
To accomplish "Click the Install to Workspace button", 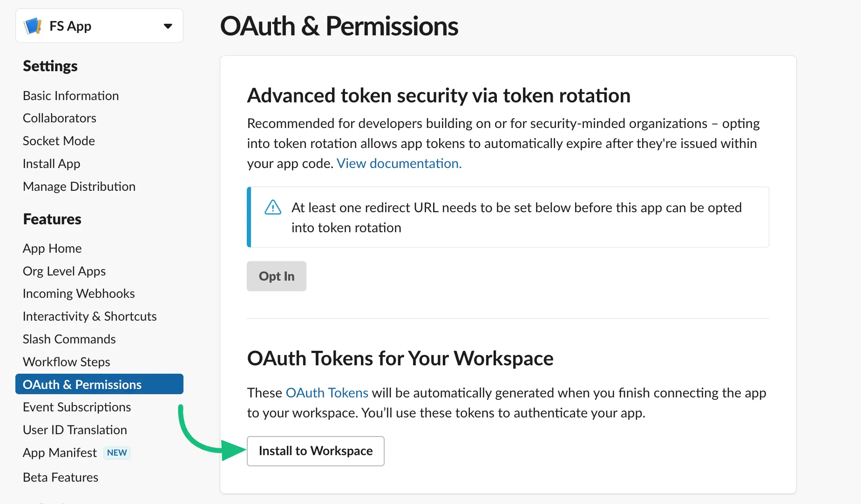I will coord(315,450).
